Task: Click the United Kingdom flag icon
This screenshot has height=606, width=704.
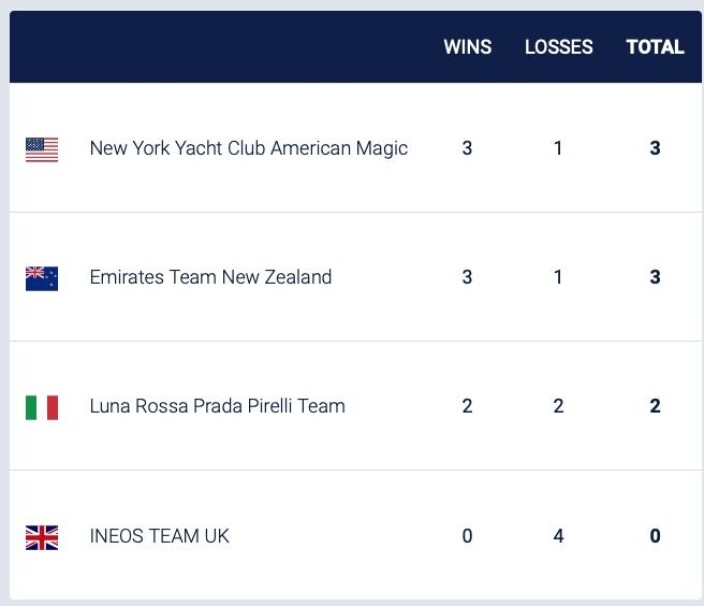Action: [42, 537]
